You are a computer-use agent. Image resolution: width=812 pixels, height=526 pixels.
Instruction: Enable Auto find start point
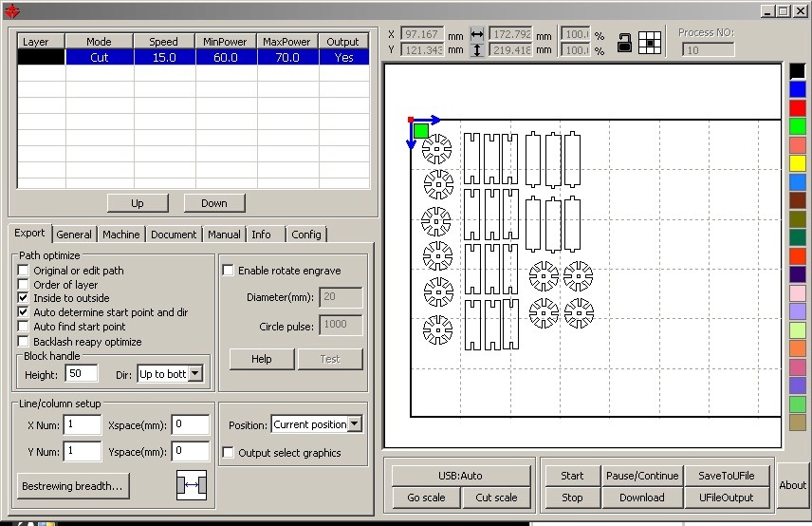click(x=24, y=327)
